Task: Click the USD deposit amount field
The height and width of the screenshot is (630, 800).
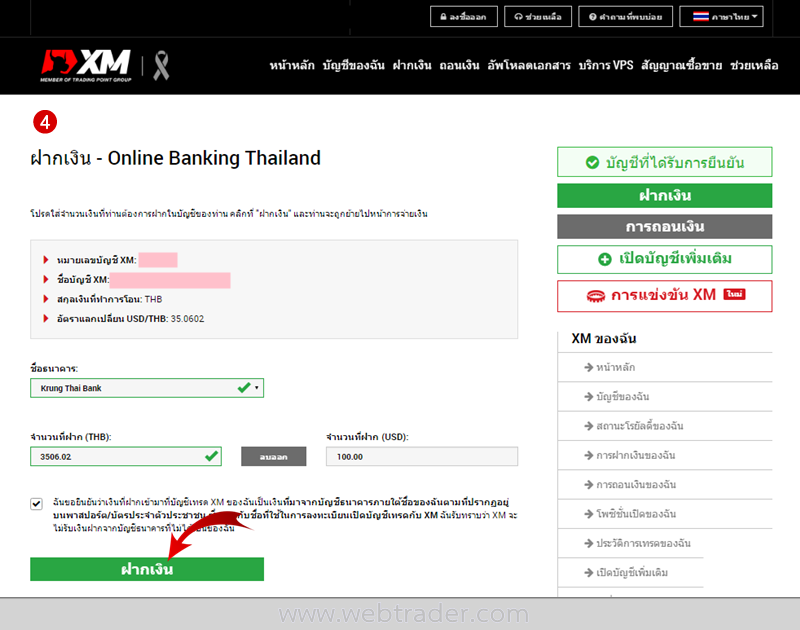Action: [x=422, y=457]
